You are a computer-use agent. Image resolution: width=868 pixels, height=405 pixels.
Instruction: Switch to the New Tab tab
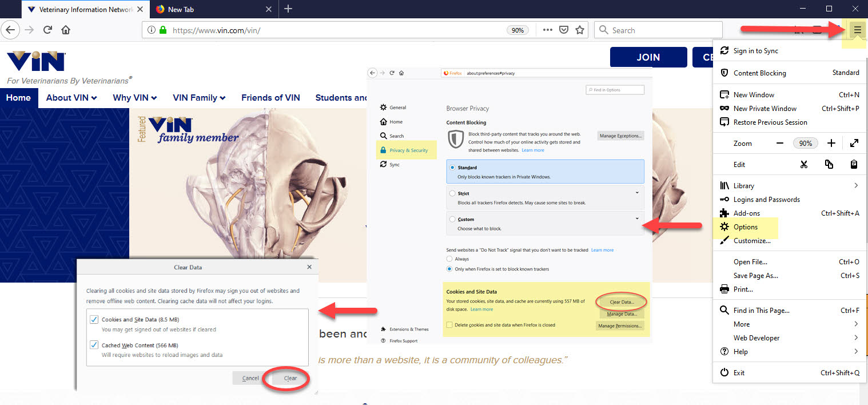(x=214, y=9)
